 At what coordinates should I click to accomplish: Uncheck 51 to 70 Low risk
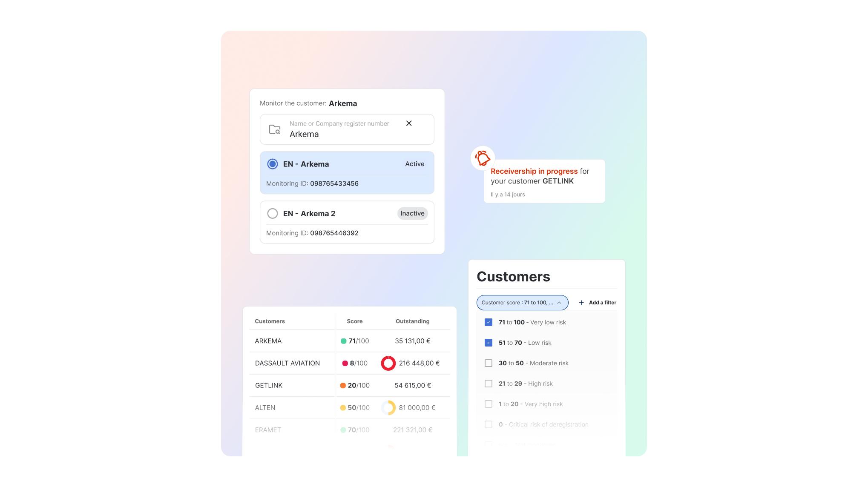click(489, 343)
